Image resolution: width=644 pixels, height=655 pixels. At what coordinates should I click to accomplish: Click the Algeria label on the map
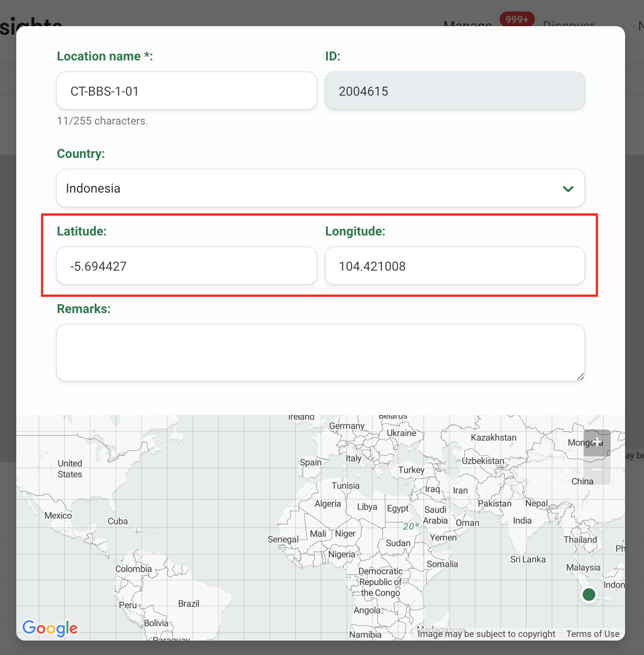click(328, 504)
